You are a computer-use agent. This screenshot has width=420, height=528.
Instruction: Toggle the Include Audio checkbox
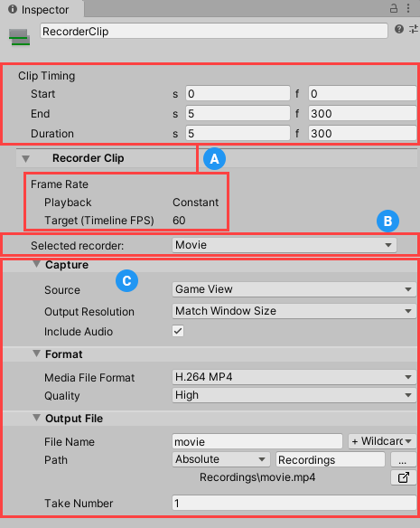point(178,331)
